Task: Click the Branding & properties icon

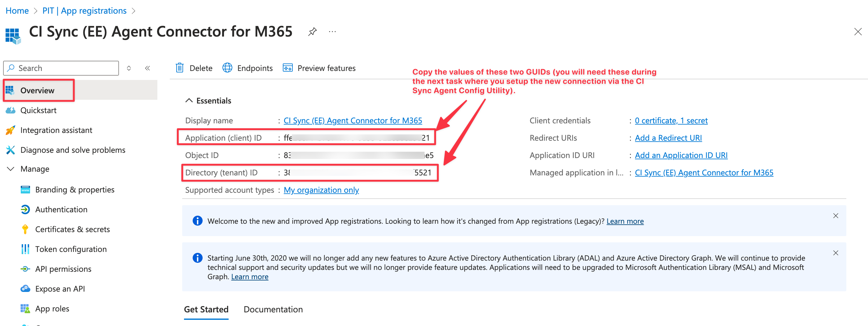Action: [25, 189]
